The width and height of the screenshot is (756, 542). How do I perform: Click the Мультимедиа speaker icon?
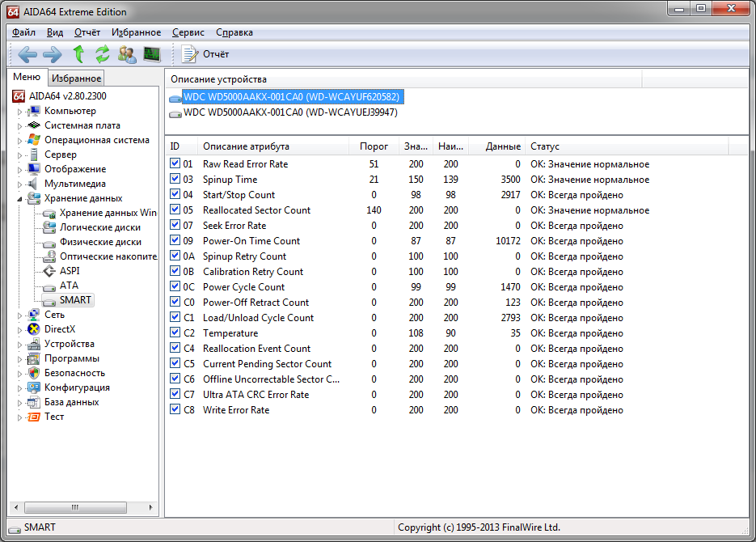click(33, 184)
